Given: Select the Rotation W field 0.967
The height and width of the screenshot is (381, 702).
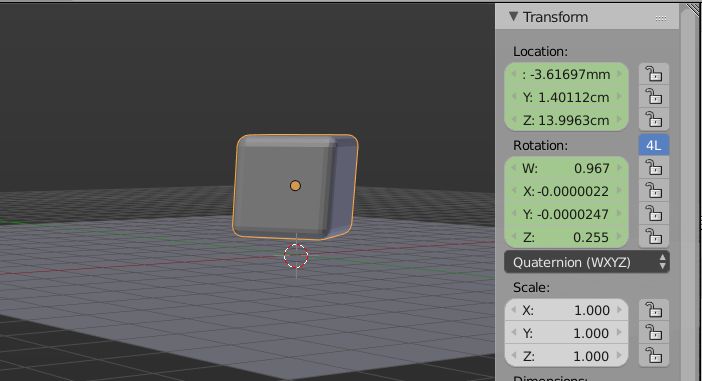Looking at the screenshot, I should click(566, 168).
